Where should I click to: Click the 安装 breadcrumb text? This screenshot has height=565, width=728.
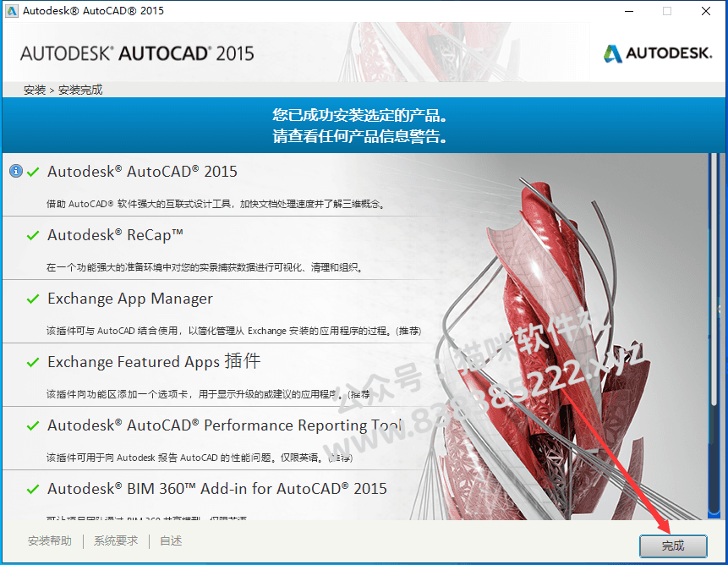point(35,90)
